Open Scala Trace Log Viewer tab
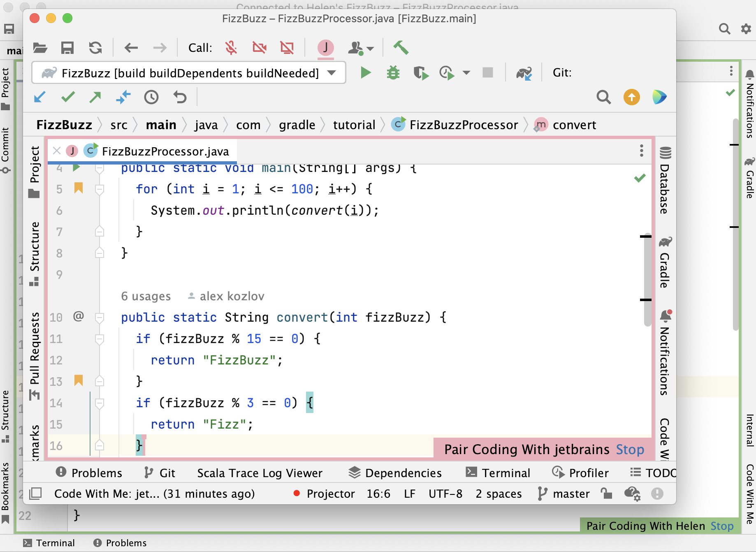This screenshot has height=552, width=756. pos(260,473)
